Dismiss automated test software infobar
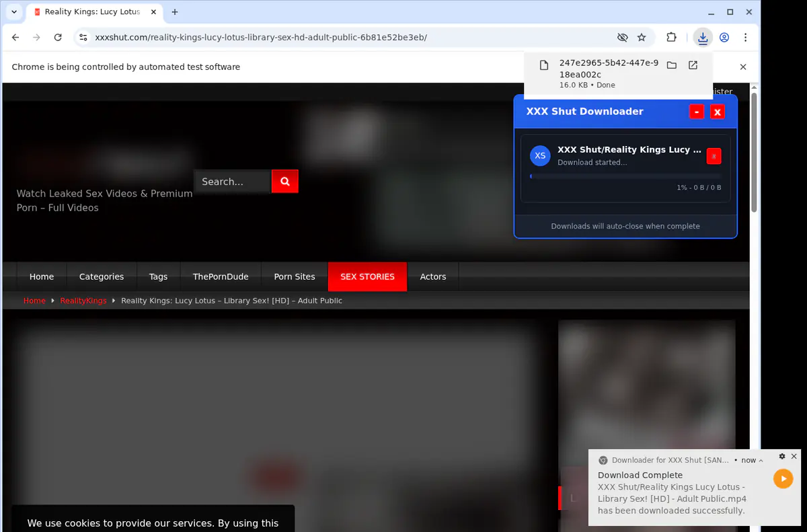807x532 pixels. click(x=743, y=67)
